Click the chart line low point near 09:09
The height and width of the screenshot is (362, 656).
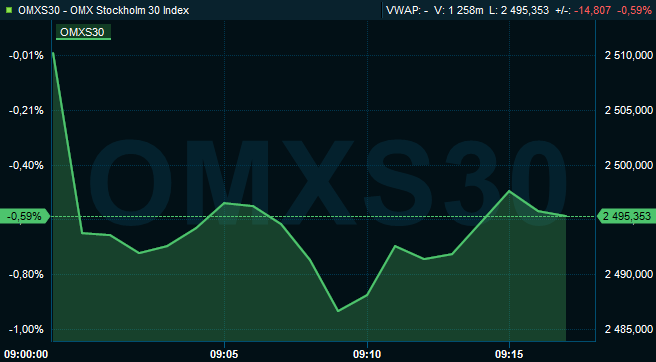click(x=338, y=311)
